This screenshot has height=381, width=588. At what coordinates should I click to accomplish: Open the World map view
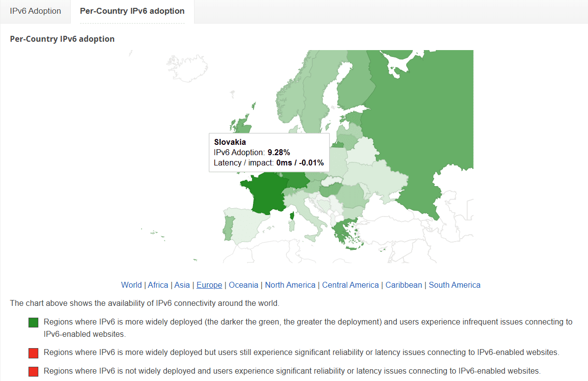[x=131, y=285]
